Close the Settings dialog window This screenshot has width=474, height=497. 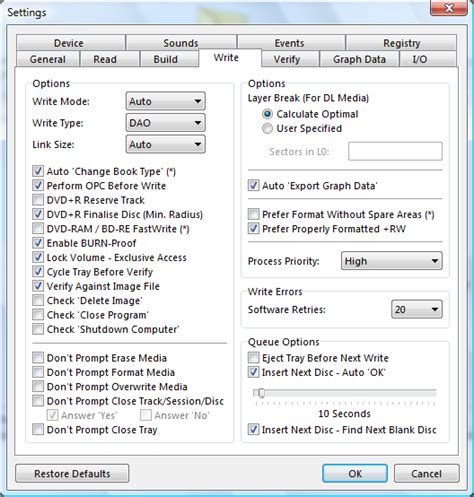pyautogui.click(x=448, y=8)
